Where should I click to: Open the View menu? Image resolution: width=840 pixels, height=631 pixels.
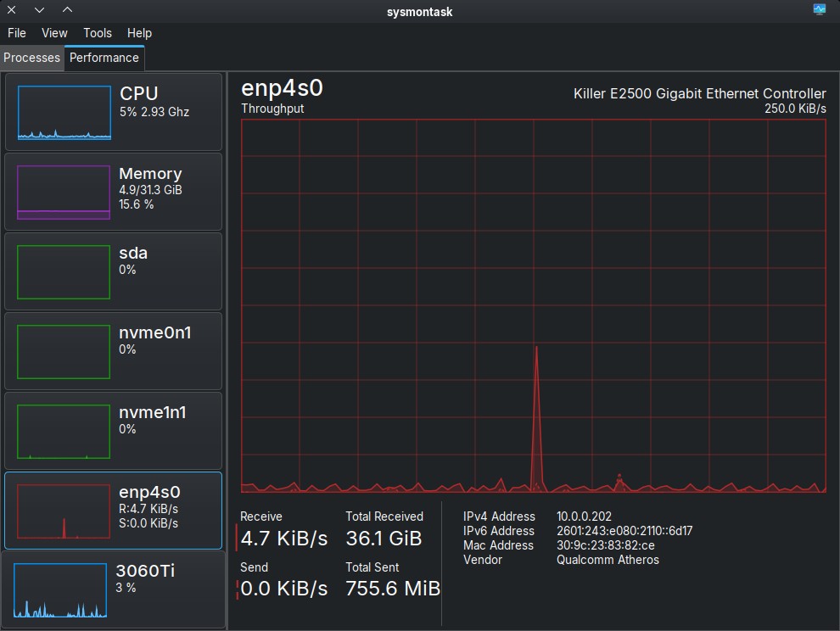[54, 33]
